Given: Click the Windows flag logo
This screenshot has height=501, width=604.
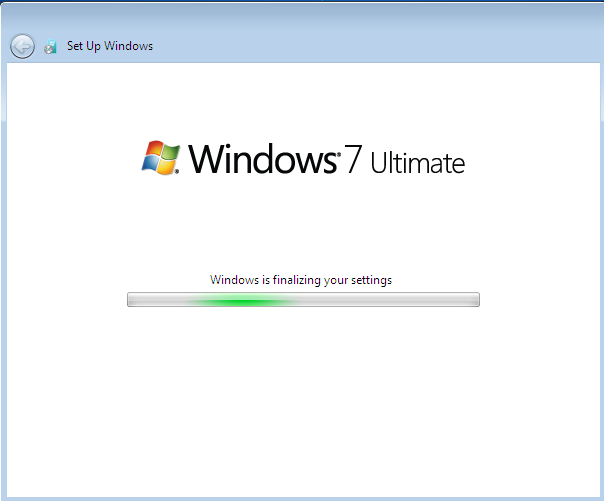Looking at the screenshot, I should tap(161, 158).
